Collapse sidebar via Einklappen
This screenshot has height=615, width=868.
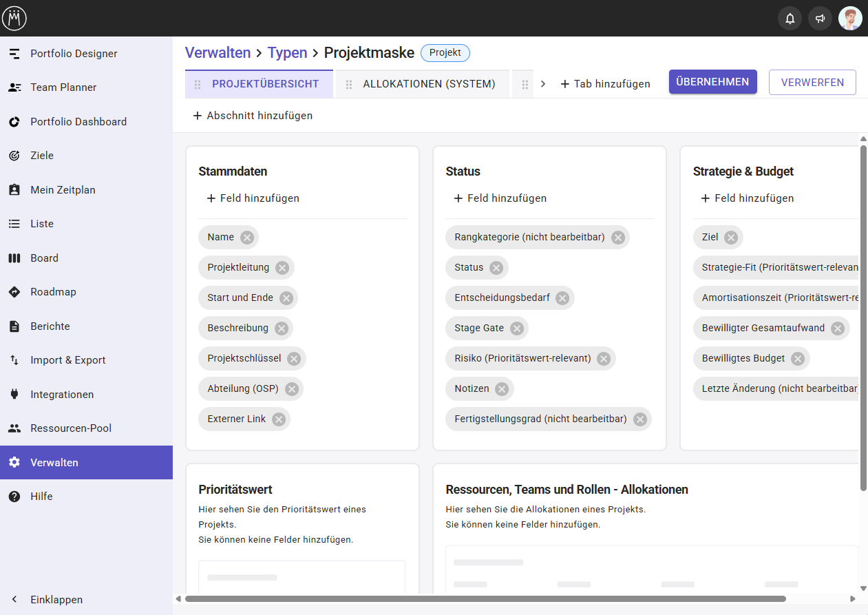click(56, 600)
